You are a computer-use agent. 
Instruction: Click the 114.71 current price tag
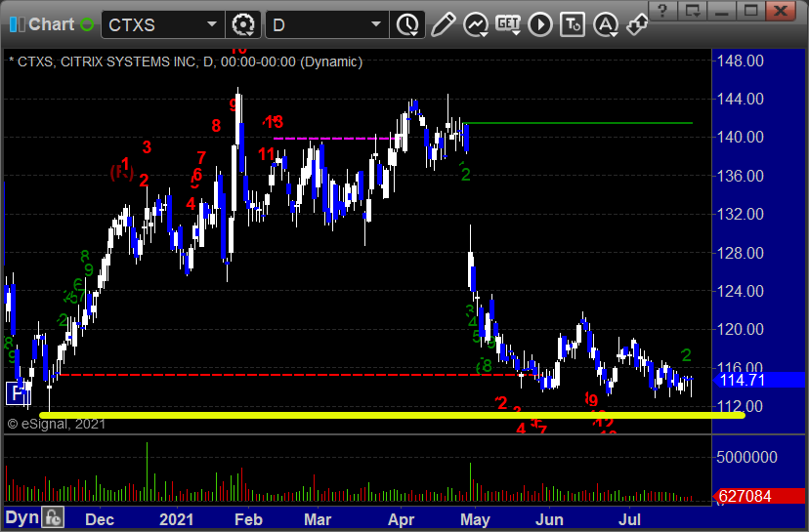pyautogui.click(x=758, y=380)
